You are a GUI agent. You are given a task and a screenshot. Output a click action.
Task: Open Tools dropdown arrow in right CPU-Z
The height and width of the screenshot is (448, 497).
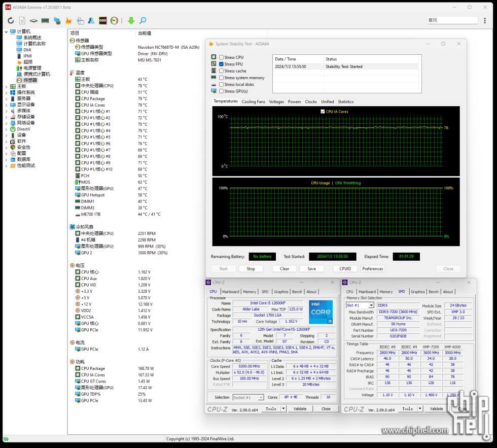pyautogui.click(x=420, y=409)
